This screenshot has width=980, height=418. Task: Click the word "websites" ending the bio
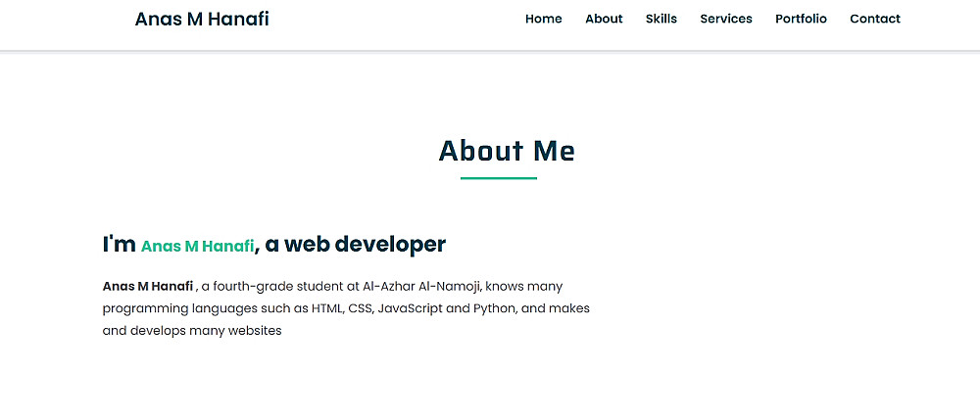[255, 331]
